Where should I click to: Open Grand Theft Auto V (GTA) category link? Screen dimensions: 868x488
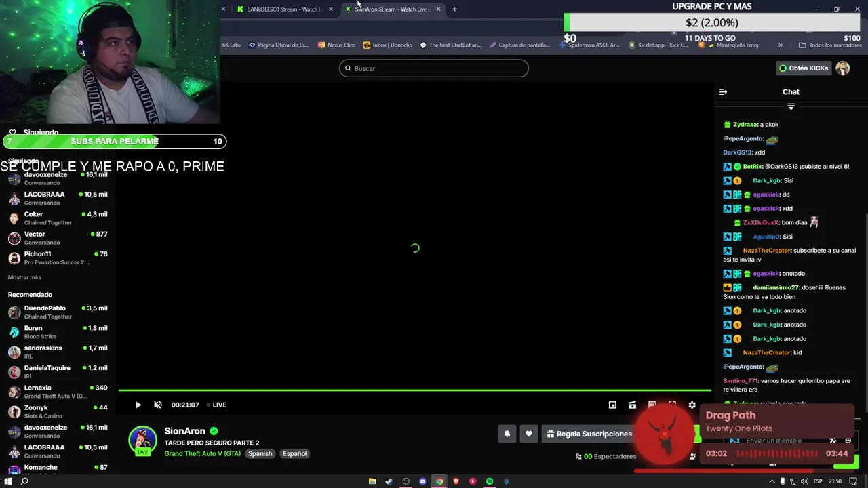tap(202, 453)
